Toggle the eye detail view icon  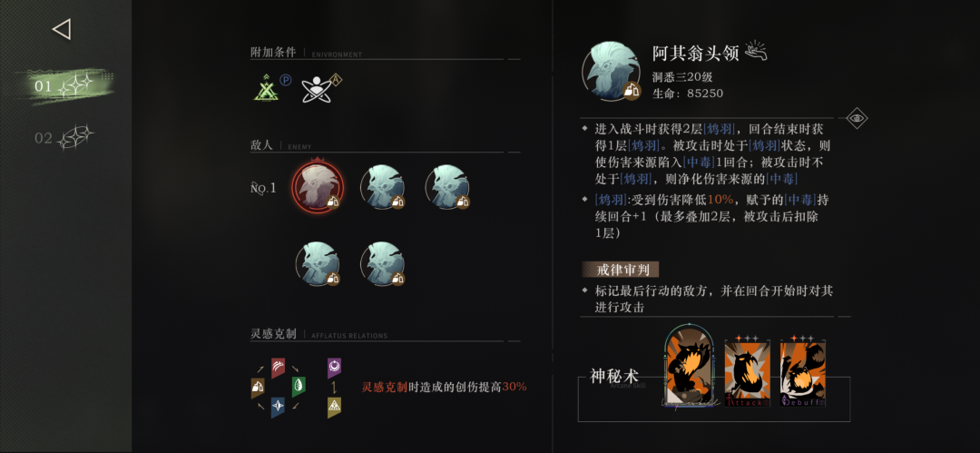pyautogui.click(x=857, y=117)
